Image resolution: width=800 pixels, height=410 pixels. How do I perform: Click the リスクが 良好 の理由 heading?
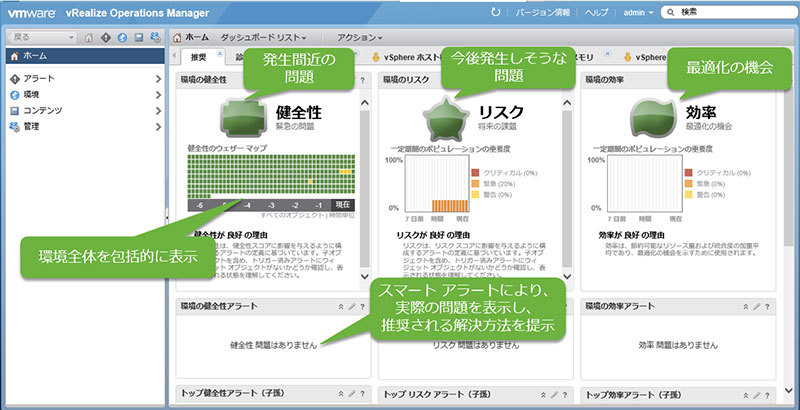tap(433, 236)
